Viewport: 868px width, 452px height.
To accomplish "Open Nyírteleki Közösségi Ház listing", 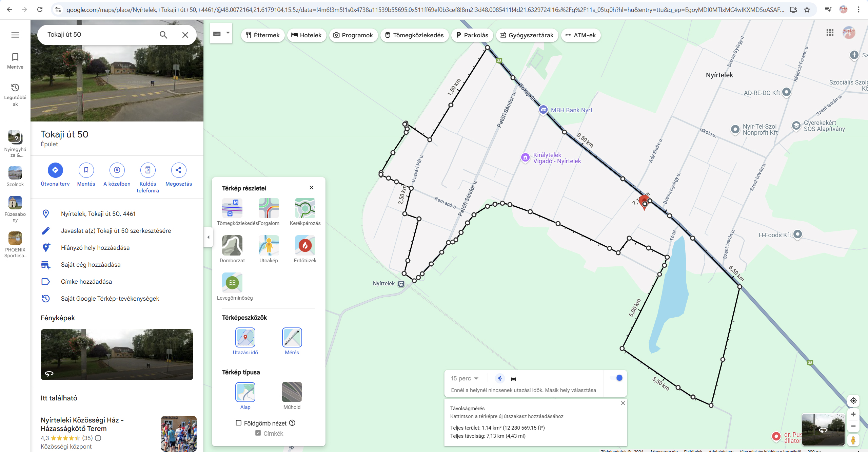I will click(82, 424).
